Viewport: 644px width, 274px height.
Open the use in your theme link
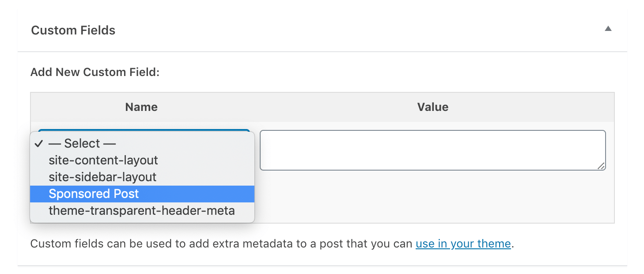[x=462, y=244]
